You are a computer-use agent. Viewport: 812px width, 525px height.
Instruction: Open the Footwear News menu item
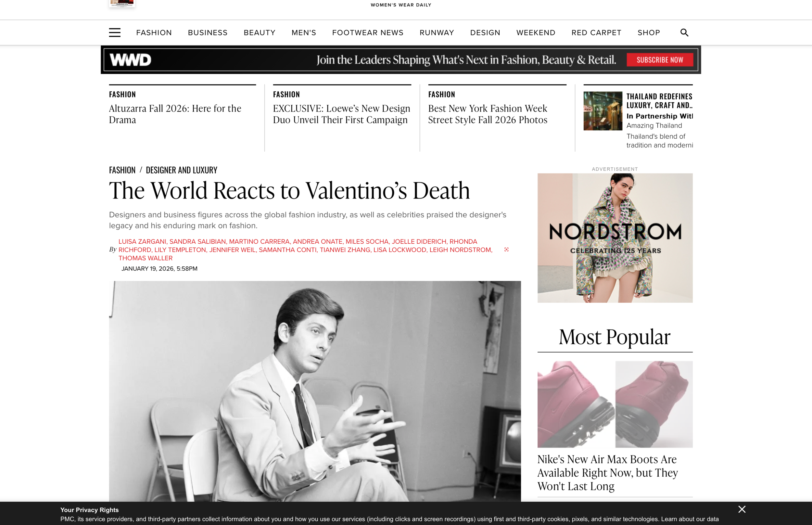[367, 32]
